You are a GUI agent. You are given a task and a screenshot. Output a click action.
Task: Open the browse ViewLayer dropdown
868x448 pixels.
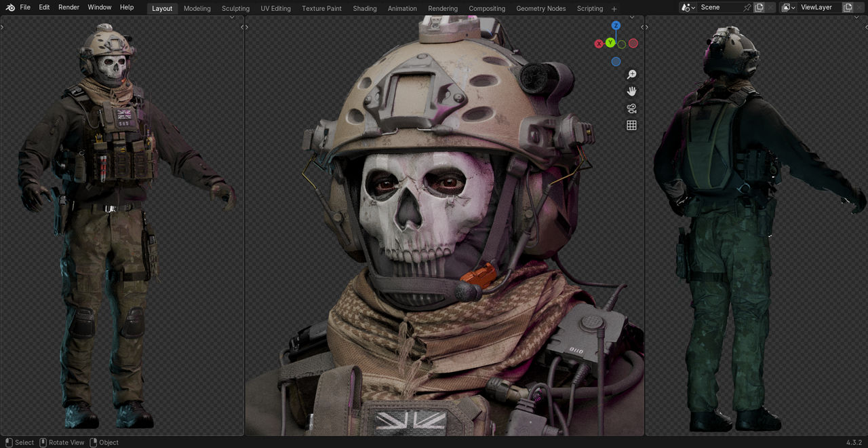pos(788,7)
